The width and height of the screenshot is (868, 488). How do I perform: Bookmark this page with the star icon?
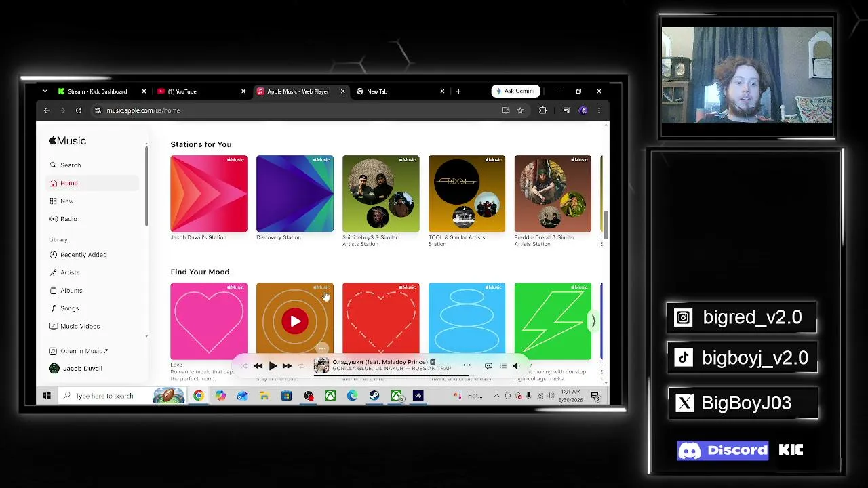click(520, 110)
